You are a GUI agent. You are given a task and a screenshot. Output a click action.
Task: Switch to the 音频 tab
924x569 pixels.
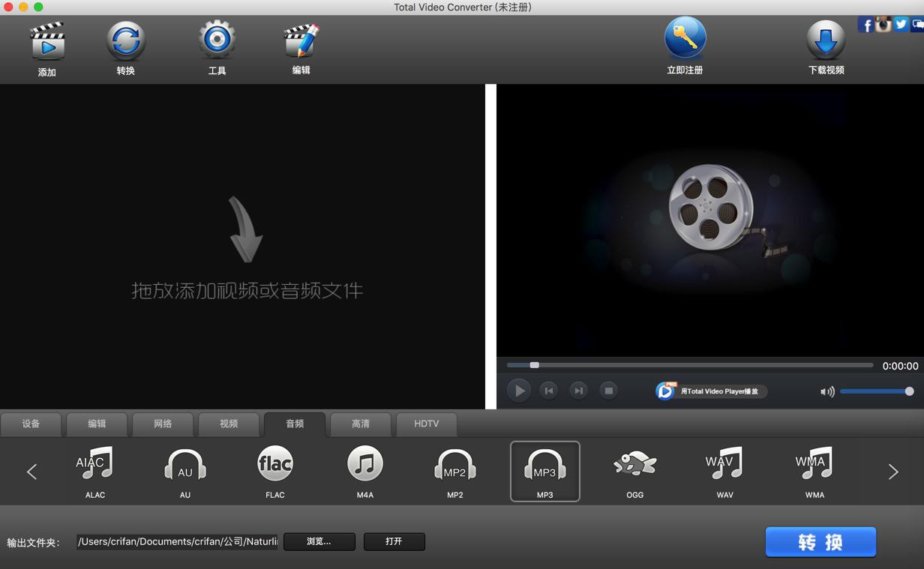(295, 424)
